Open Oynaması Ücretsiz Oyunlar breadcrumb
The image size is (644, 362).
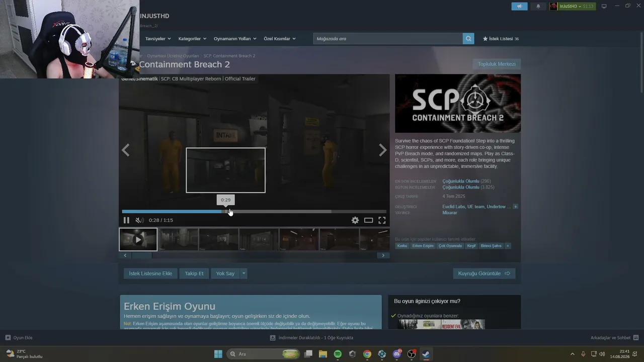tap(173, 56)
